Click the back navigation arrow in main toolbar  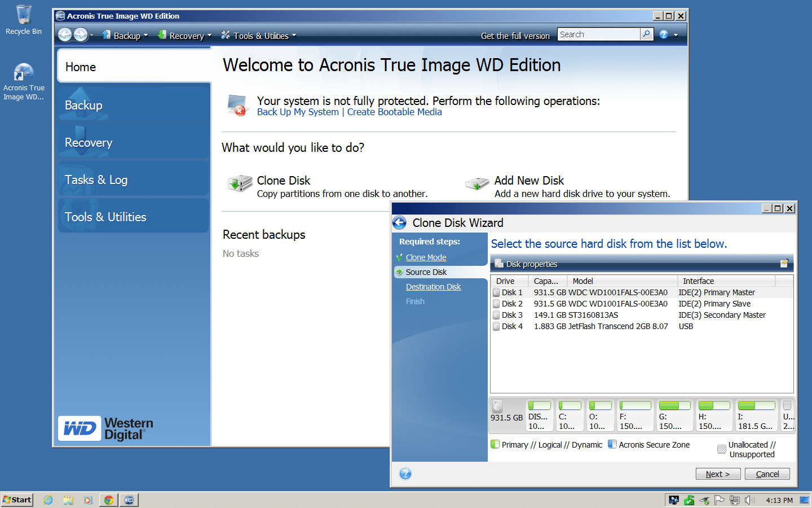click(65, 35)
